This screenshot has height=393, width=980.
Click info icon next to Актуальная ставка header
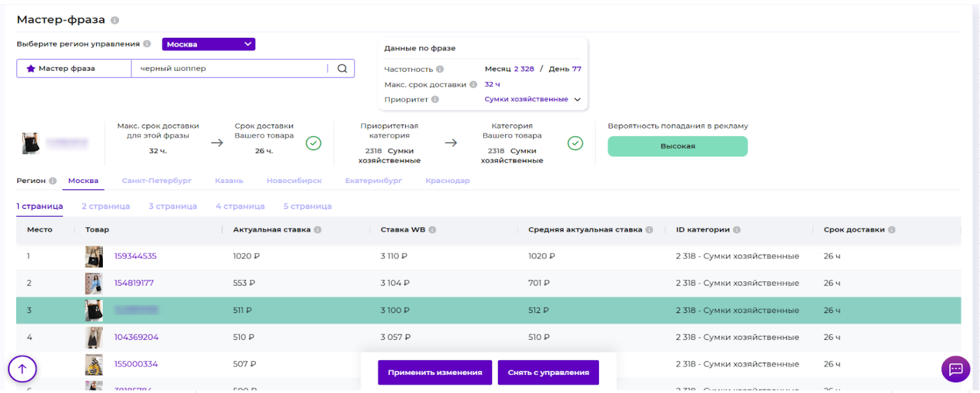pyautogui.click(x=317, y=230)
